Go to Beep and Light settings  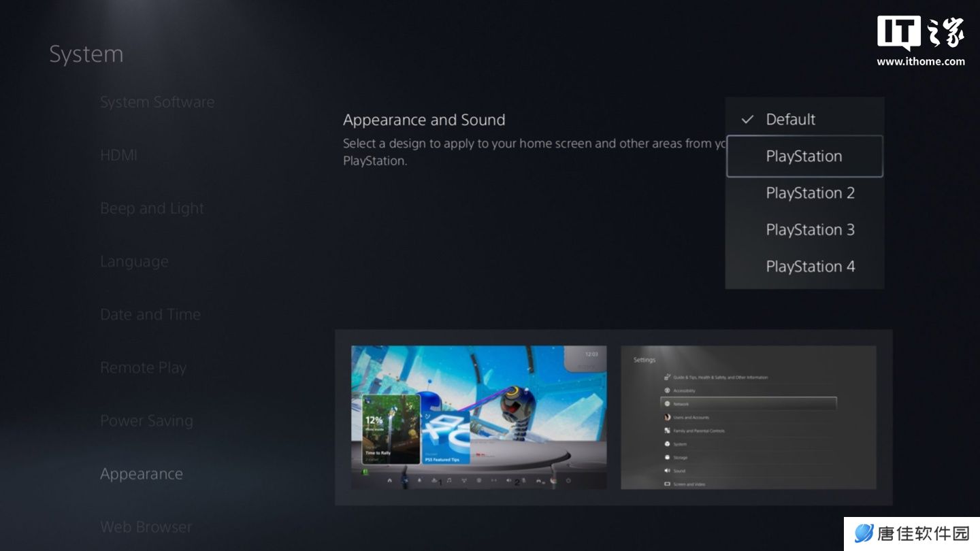coord(152,208)
